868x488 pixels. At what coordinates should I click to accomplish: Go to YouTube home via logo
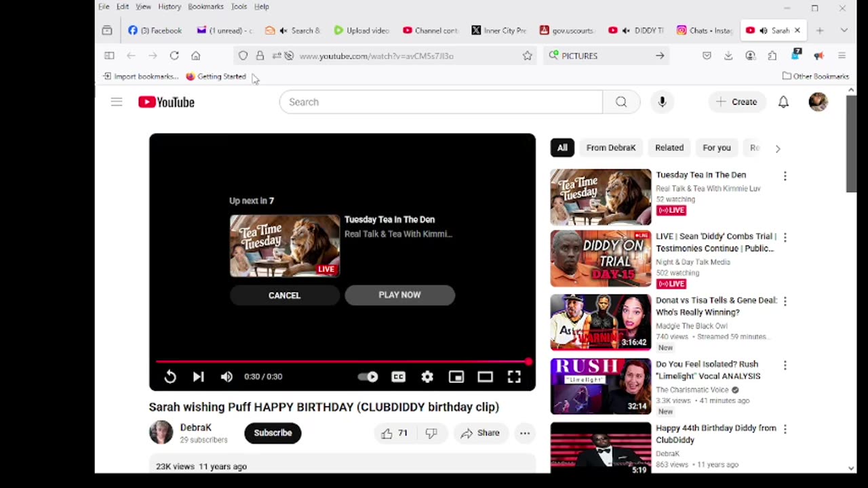(x=166, y=102)
